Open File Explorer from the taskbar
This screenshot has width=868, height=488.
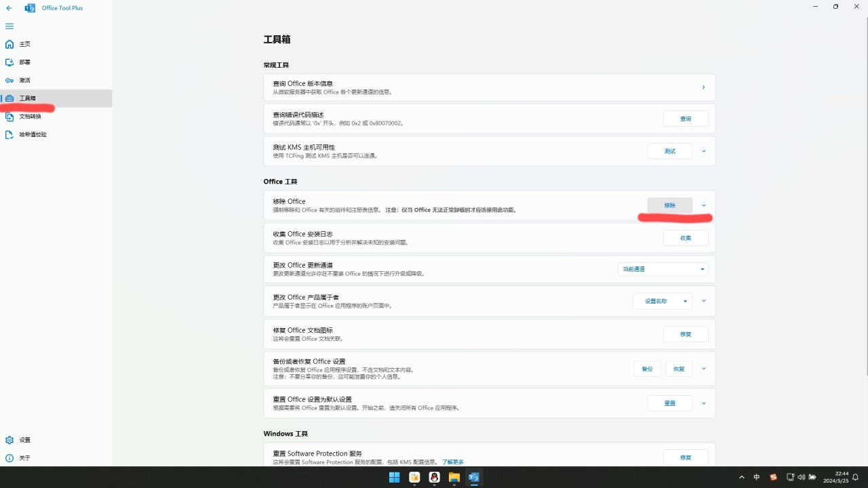coord(454,477)
